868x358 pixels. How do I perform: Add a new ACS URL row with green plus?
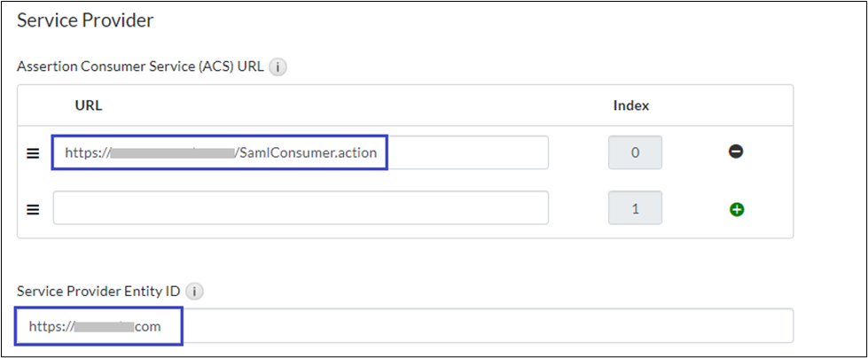point(736,210)
